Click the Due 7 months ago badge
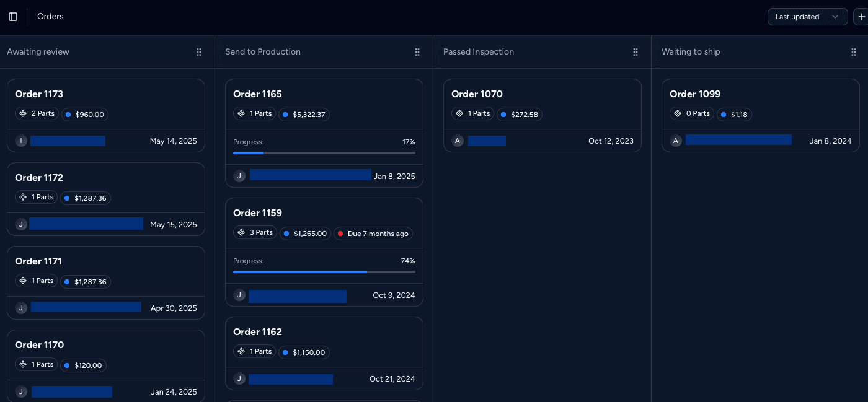Screen dimensions: 868x402 coord(373,234)
